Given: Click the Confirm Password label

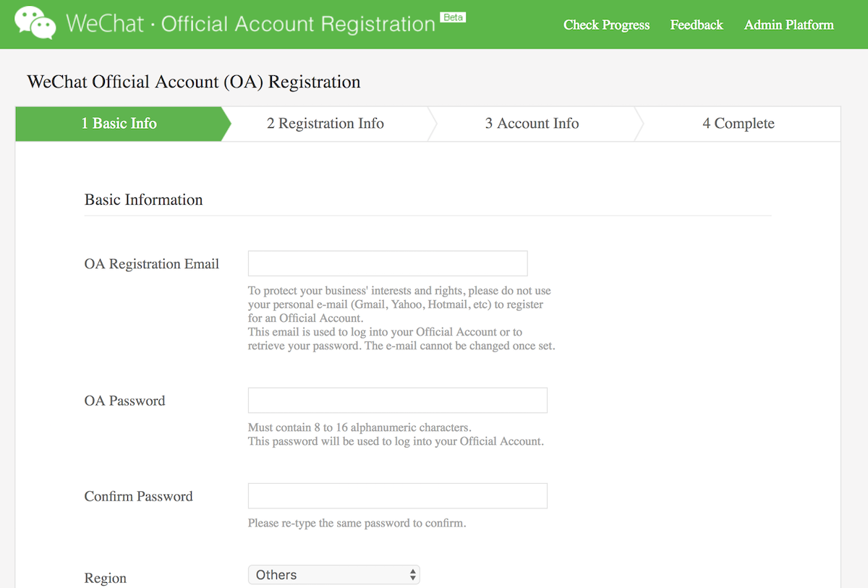Looking at the screenshot, I should click(138, 496).
